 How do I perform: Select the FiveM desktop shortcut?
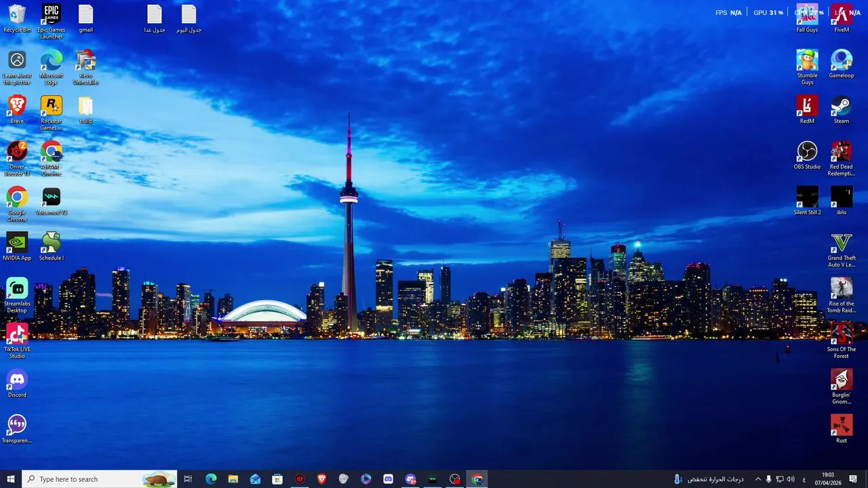pos(842,18)
